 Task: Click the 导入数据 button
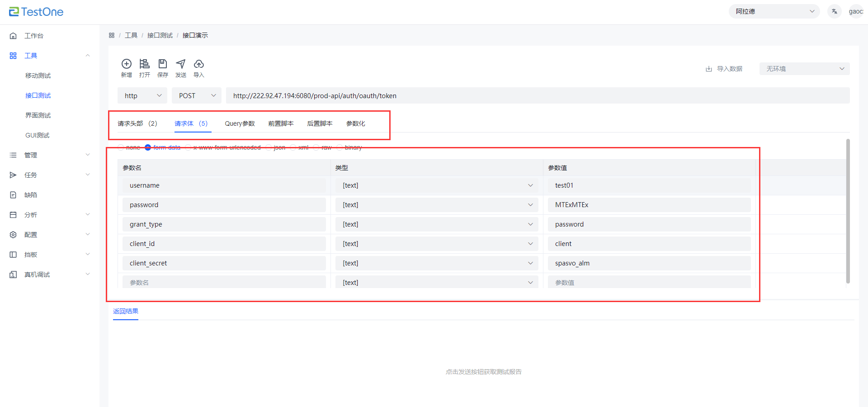pos(724,69)
